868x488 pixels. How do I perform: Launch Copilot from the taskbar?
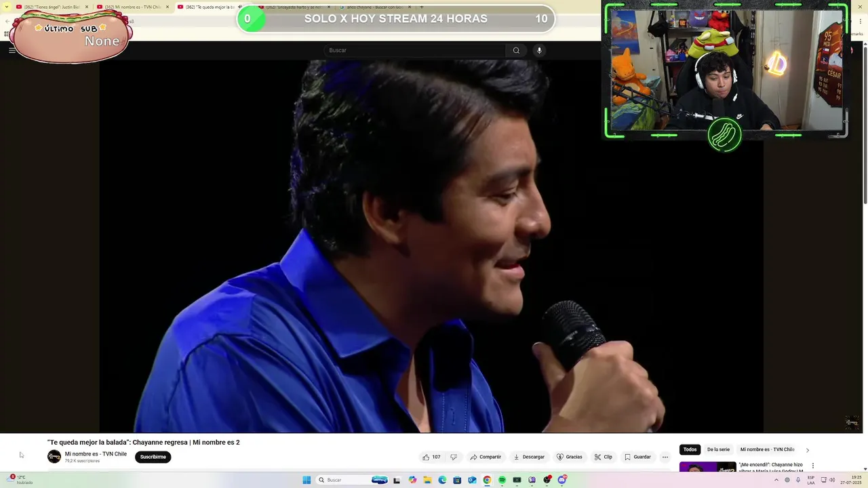tap(412, 480)
